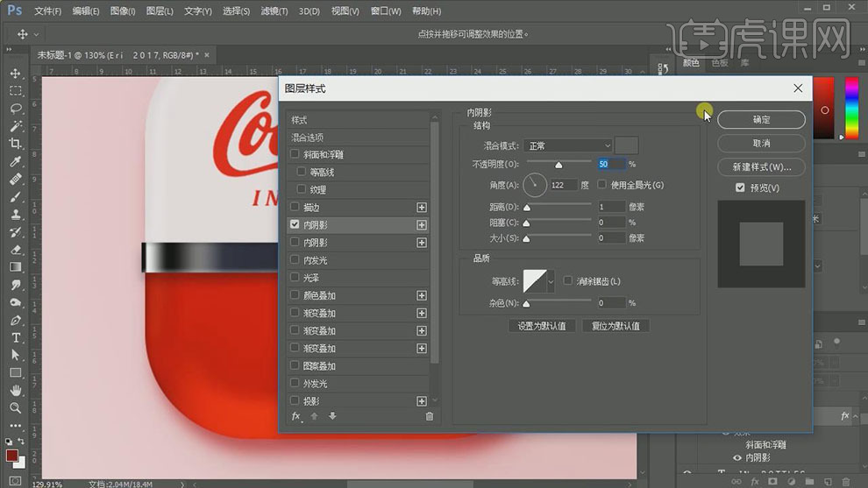This screenshot has height=488, width=868.
Task: Click the plus icon beside 投影
Action: [x=422, y=400]
